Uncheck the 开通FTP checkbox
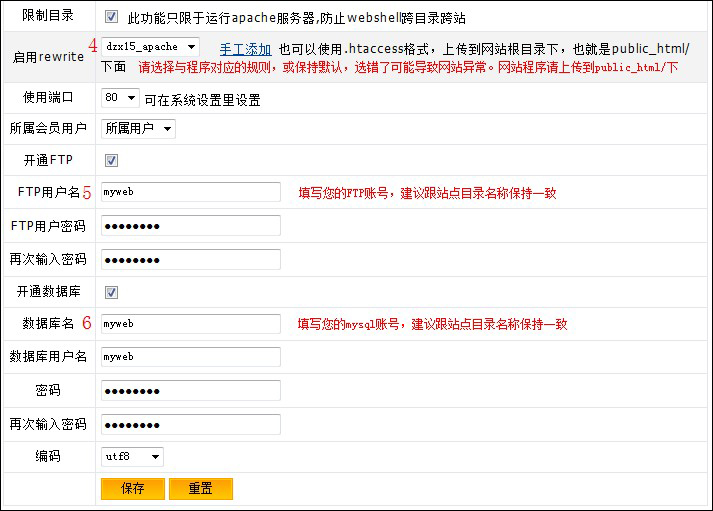Image resolution: width=713 pixels, height=511 pixels. (112, 160)
